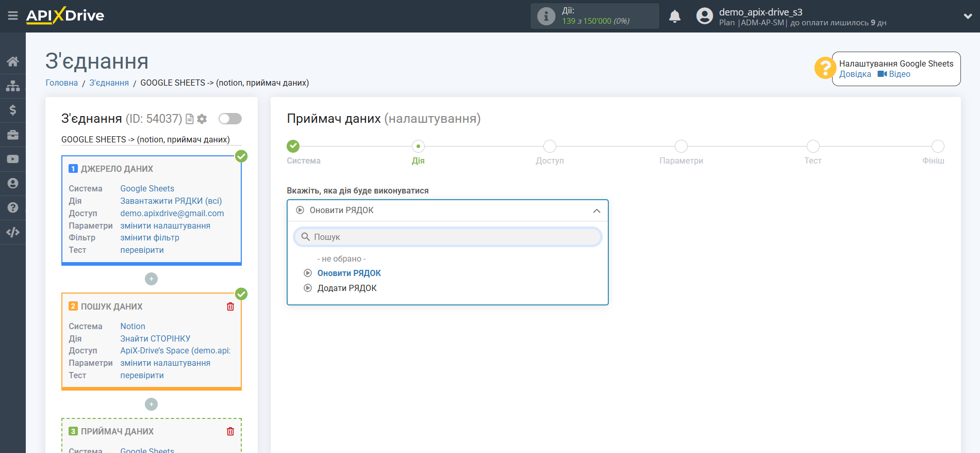The height and width of the screenshot is (453, 980).
Task: Add a block after ДЖЕРЕЛО ДАНИХ
Action: point(151,279)
